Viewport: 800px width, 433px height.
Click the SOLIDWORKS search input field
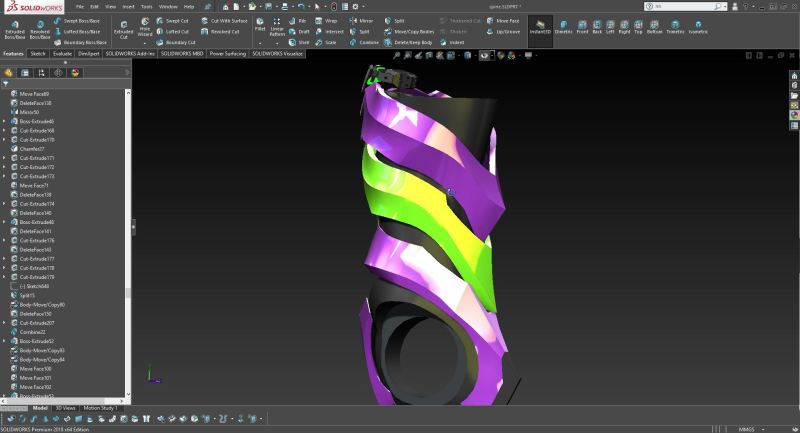(x=683, y=7)
